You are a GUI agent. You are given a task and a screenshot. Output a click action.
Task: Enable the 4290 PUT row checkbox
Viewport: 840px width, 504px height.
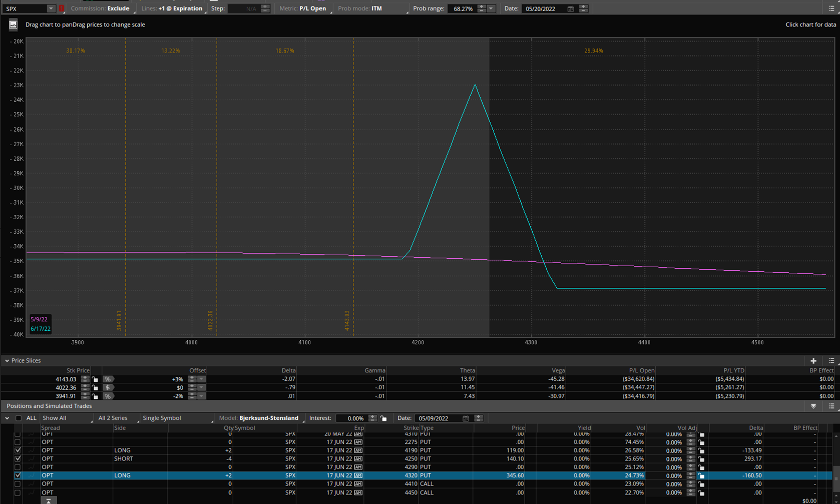(x=18, y=467)
